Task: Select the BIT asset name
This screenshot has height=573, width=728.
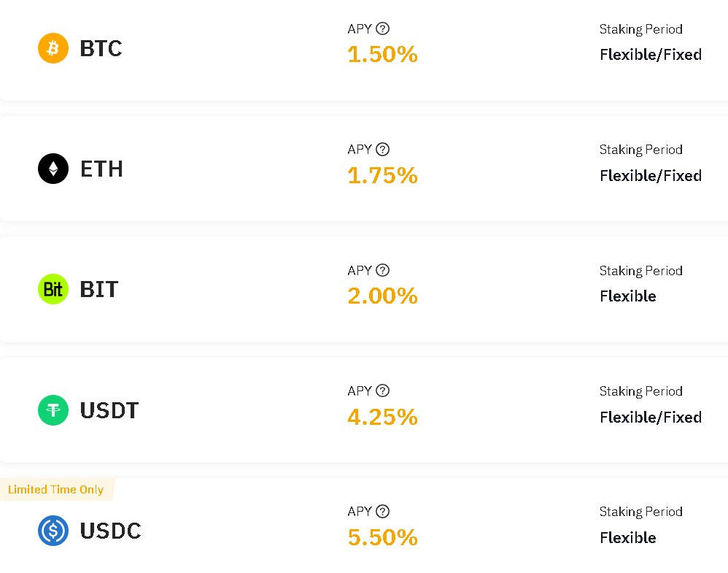Action: (99, 289)
